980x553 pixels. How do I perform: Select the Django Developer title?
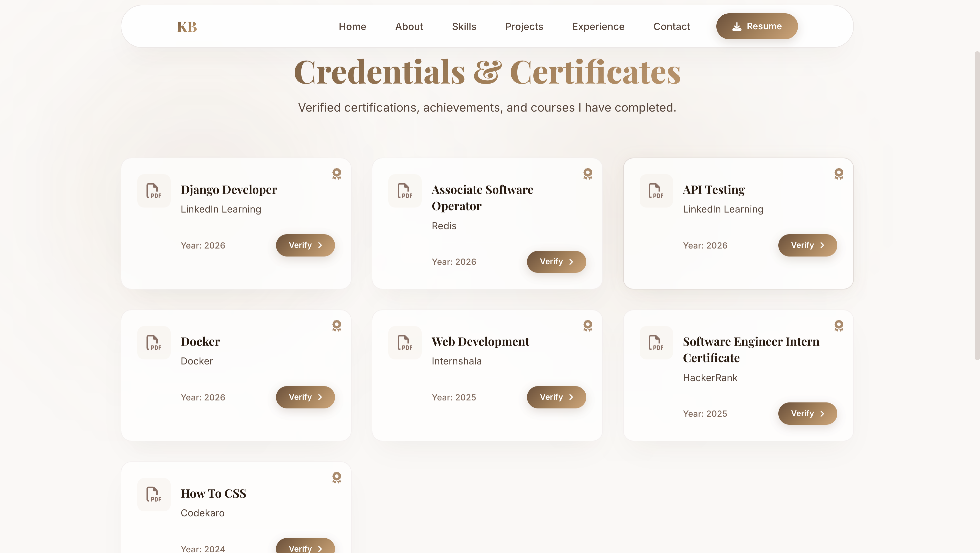pyautogui.click(x=229, y=190)
